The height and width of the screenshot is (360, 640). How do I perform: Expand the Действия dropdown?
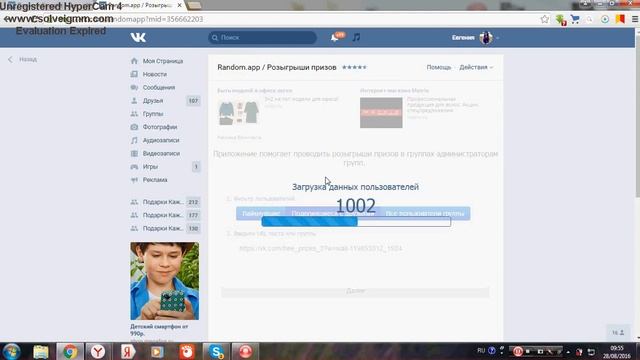point(476,67)
